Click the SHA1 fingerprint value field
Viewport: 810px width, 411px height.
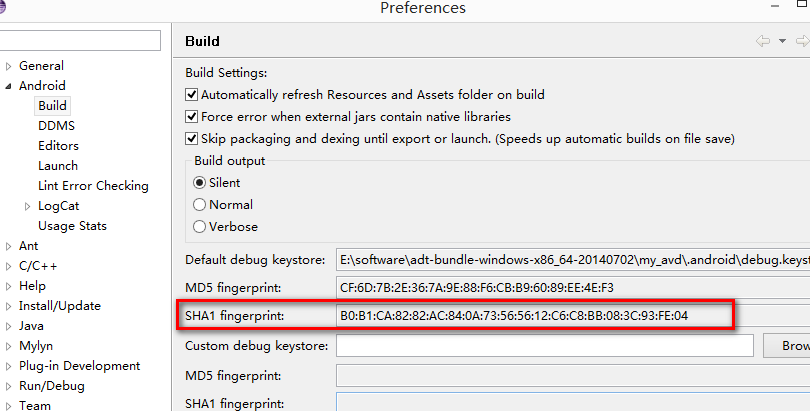(x=573, y=315)
